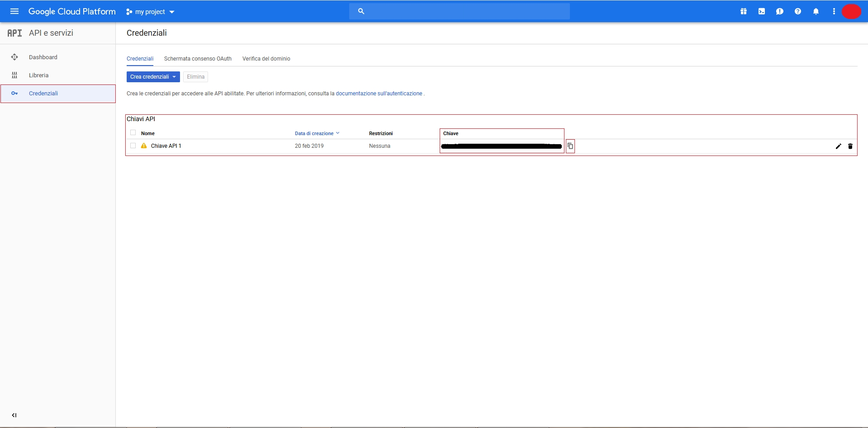Open Chiave API 1 details
The width and height of the screenshot is (868, 428).
(x=166, y=146)
